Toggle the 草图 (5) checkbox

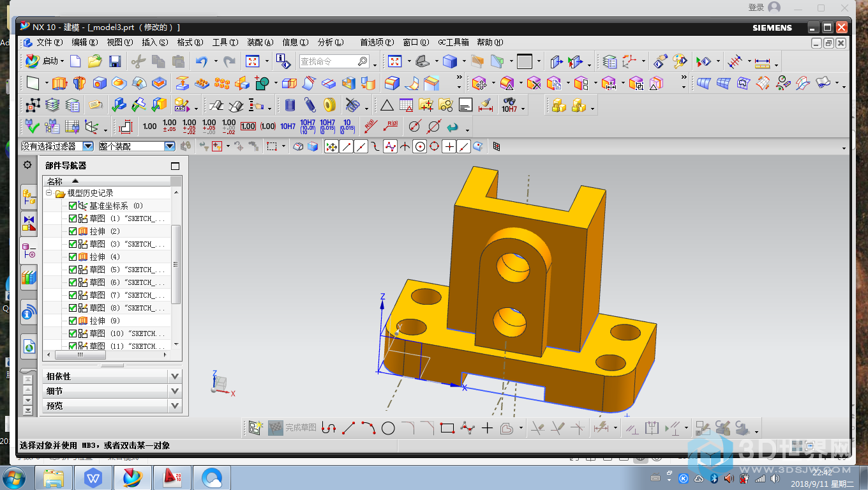click(x=72, y=270)
